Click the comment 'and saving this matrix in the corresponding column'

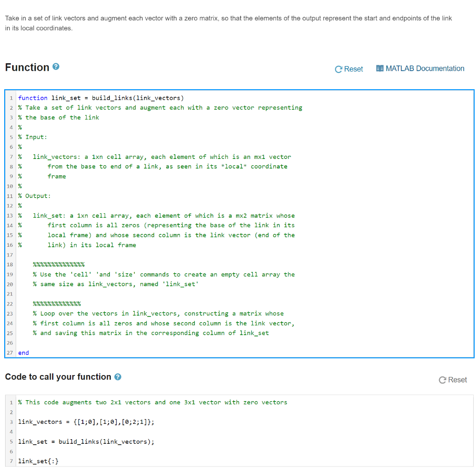click(151, 333)
